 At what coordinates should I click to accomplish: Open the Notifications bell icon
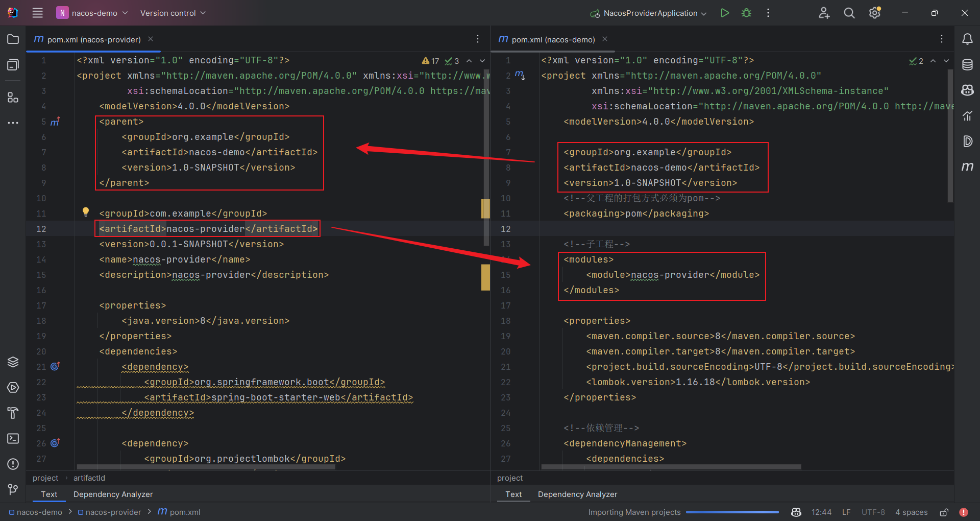[x=967, y=39]
